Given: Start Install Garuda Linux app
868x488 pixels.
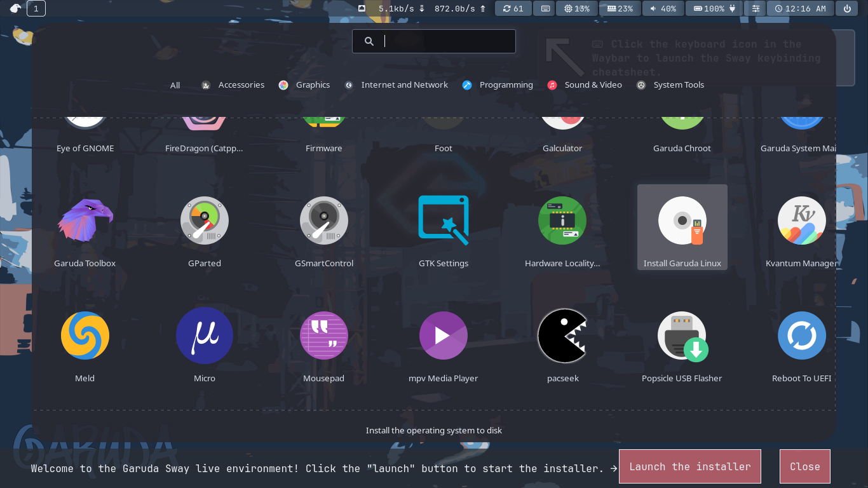Looking at the screenshot, I should tap(682, 227).
